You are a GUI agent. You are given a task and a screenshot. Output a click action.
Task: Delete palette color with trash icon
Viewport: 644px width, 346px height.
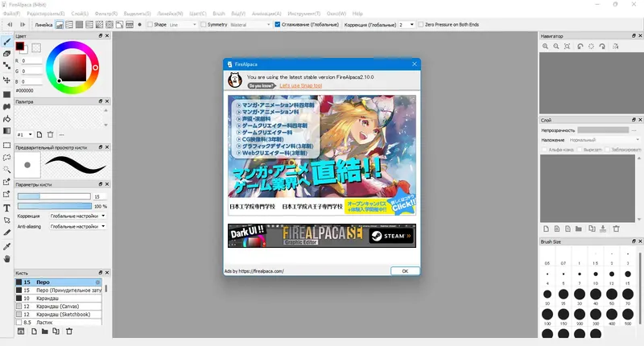pos(51,134)
